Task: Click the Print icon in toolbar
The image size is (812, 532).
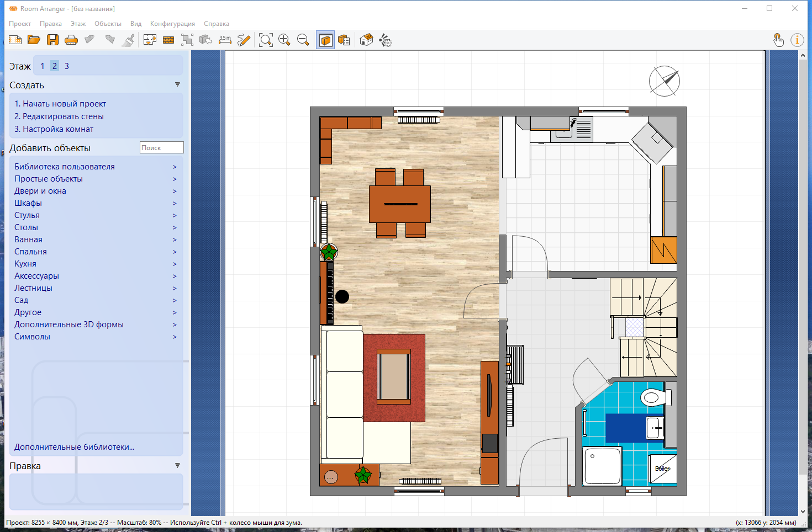Action: (71, 40)
